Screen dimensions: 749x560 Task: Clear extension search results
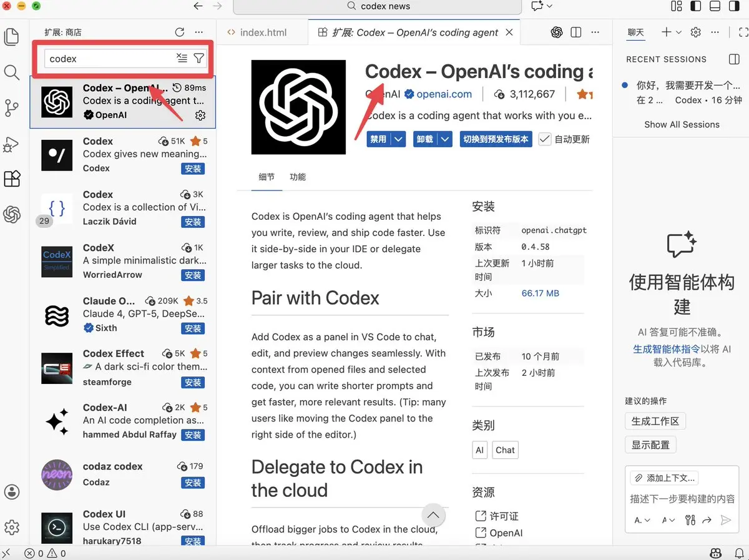182,58
